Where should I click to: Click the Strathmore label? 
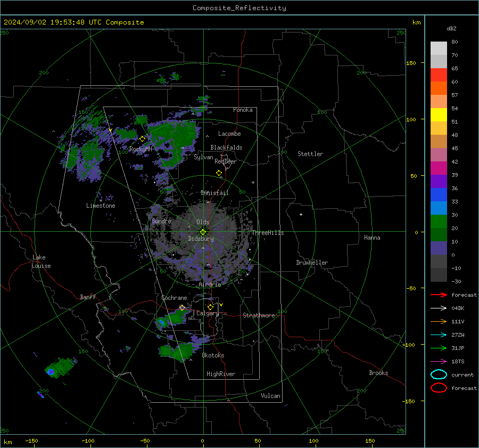259,315
